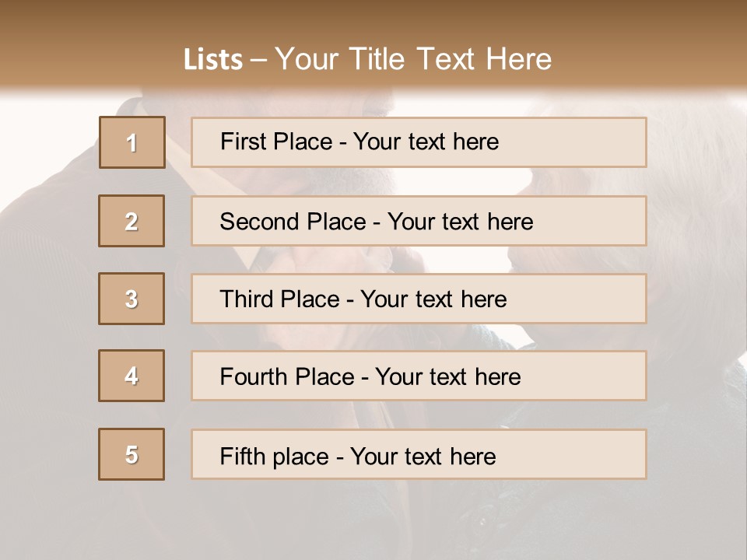747x560 pixels.
Task: Click the number 3 square
Action: tap(132, 299)
